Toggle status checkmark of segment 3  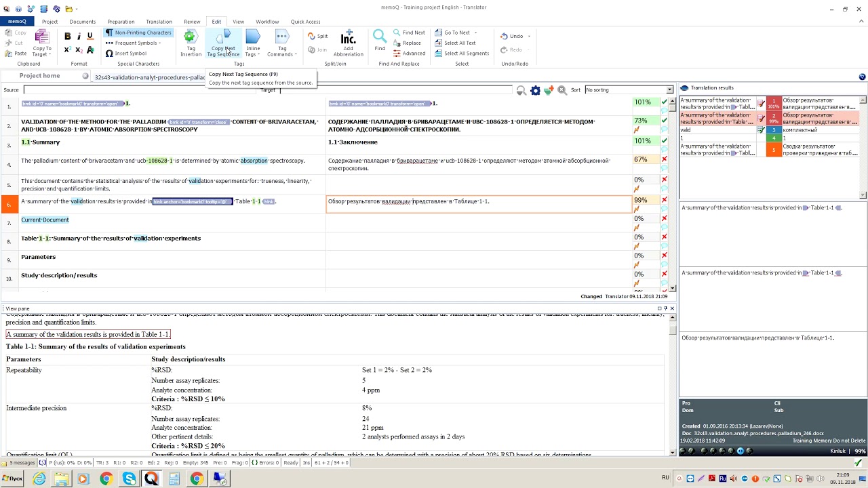664,141
